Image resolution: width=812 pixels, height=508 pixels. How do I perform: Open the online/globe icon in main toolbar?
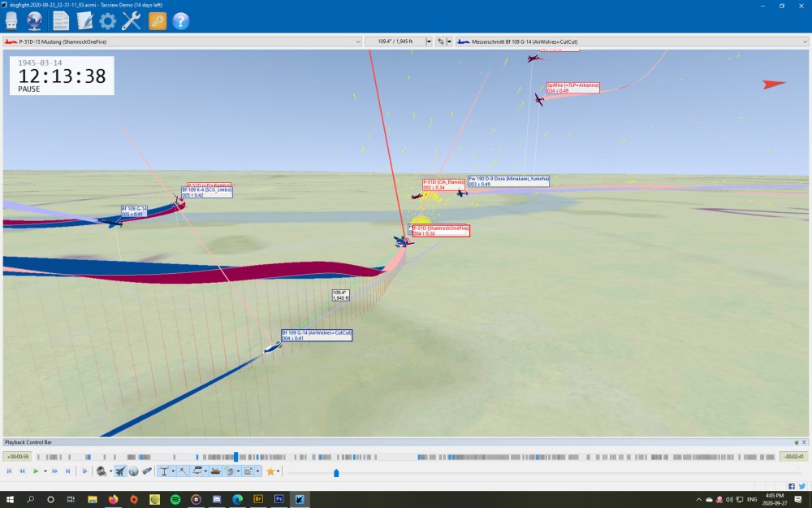(x=35, y=21)
